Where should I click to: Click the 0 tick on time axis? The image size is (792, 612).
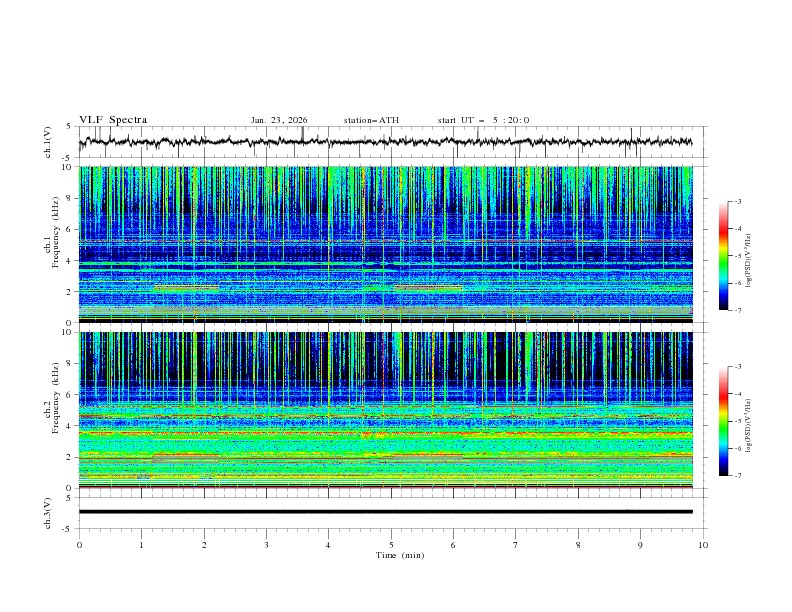pos(79,544)
